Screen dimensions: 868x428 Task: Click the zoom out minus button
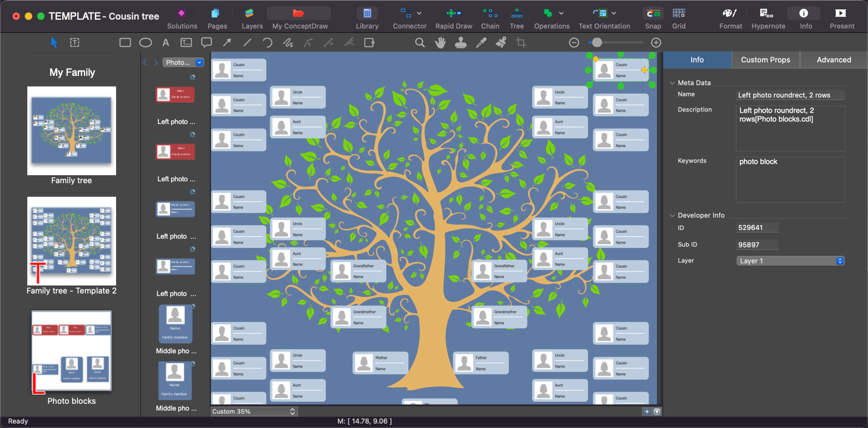[x=574, y=43]
